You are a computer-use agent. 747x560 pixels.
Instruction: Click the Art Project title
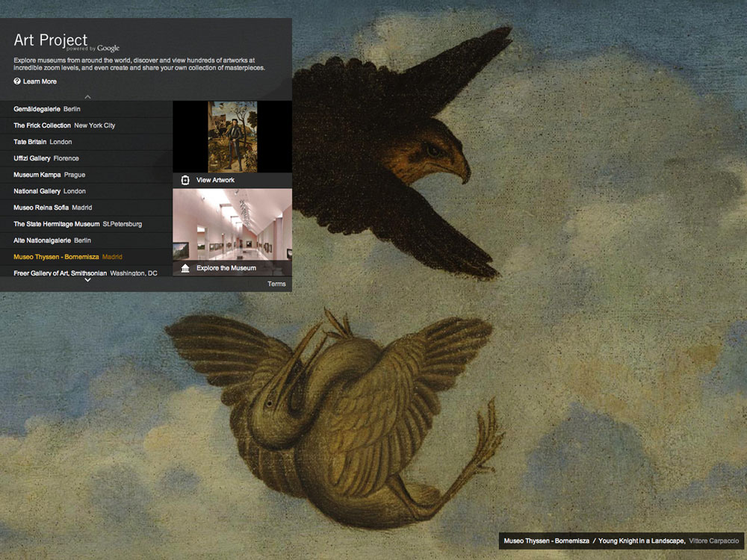pos(51,40)
